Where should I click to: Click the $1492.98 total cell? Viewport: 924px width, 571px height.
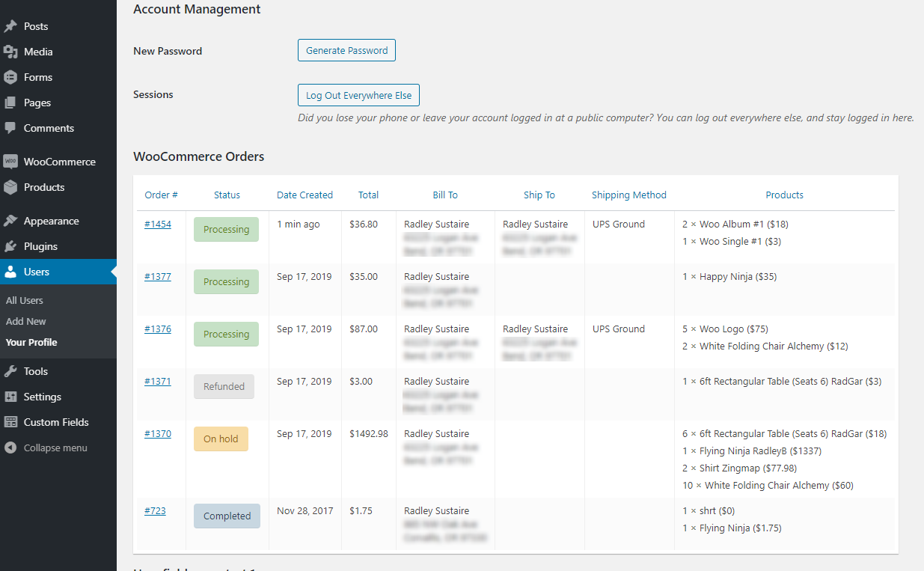369,433
